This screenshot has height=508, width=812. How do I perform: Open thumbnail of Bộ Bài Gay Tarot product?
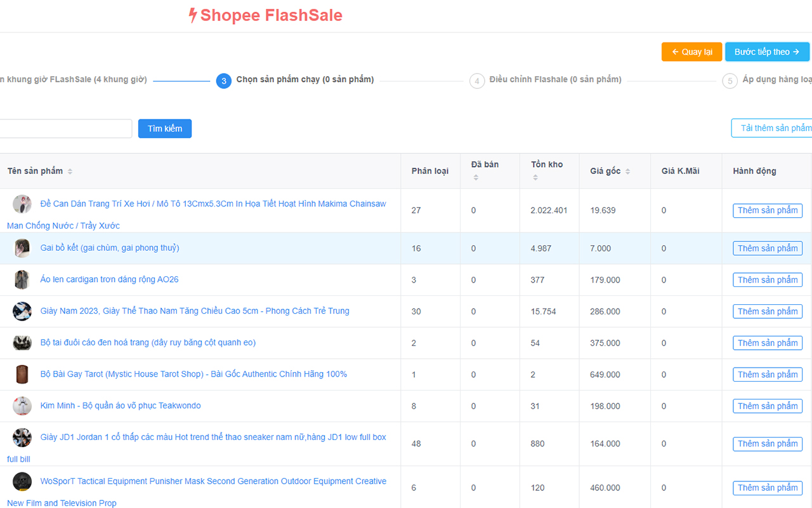[22, 374]
